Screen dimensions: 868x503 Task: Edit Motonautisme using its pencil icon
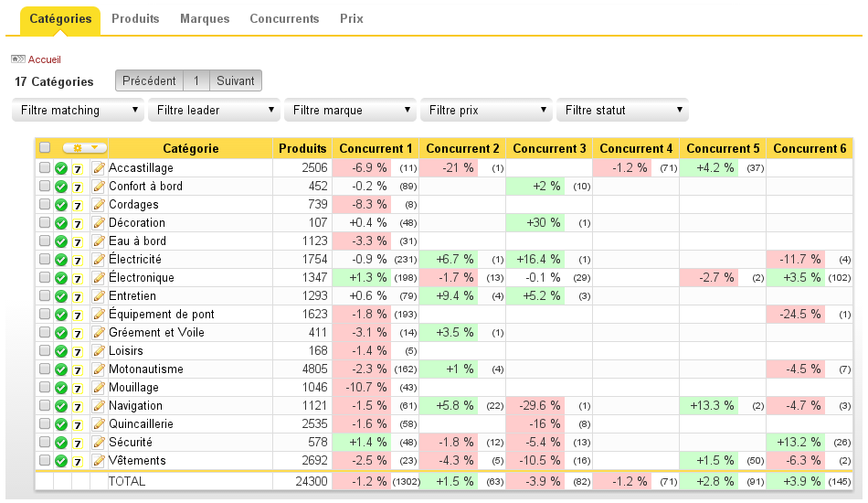coord(99,369)
